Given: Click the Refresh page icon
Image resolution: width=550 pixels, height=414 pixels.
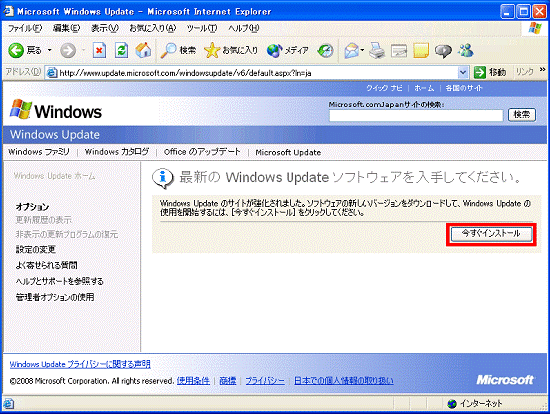Looking at the screenshot, I should coord(122,51).
